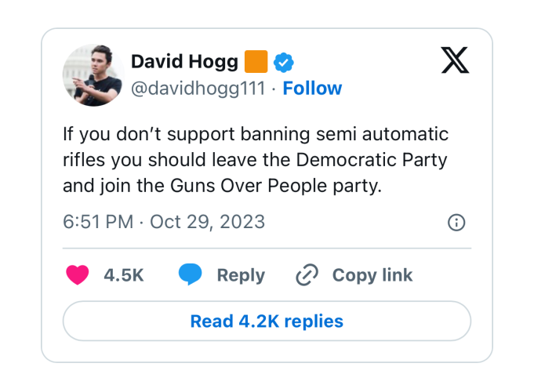Click the Reply text label
Image resolution: width=534 pixels, height=392 pixels.
[241, 275]
